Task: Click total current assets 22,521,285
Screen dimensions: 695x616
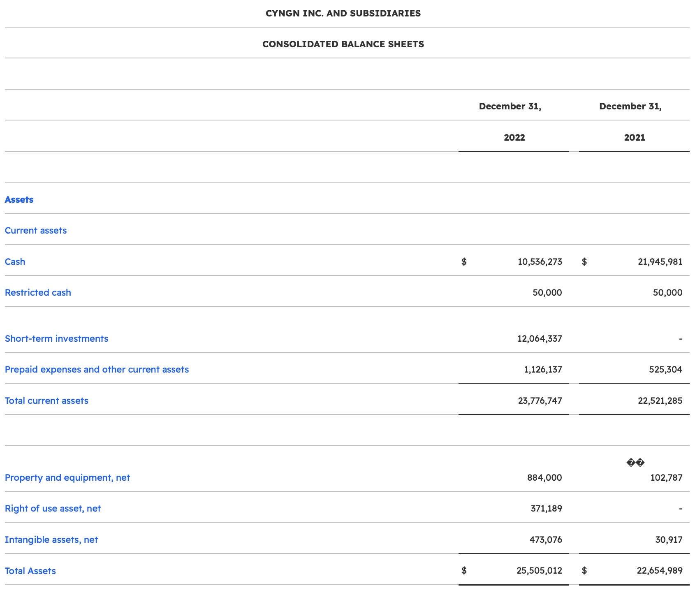Action: pyautogui.click(x=660, y=401)
